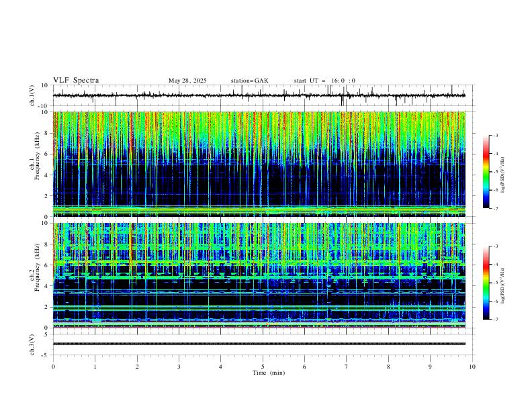
Task: Click the time axis tick label '8'
Action: click(x=388, y=367)
